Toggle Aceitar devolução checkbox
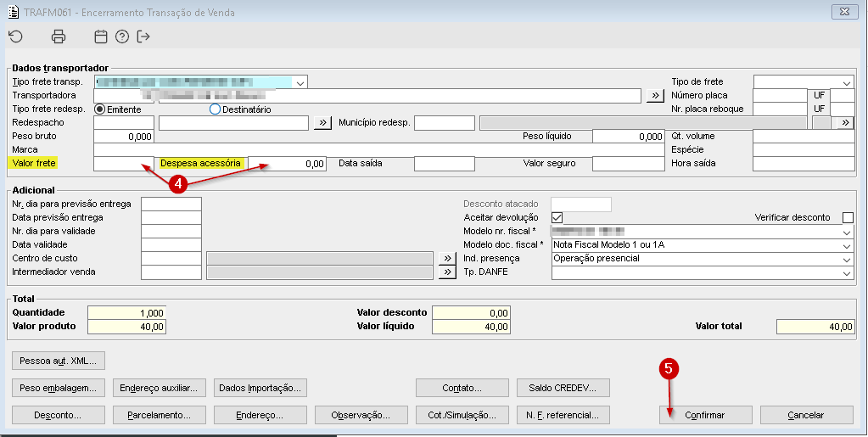The image size is (868, 437). [x=557, y=218]
